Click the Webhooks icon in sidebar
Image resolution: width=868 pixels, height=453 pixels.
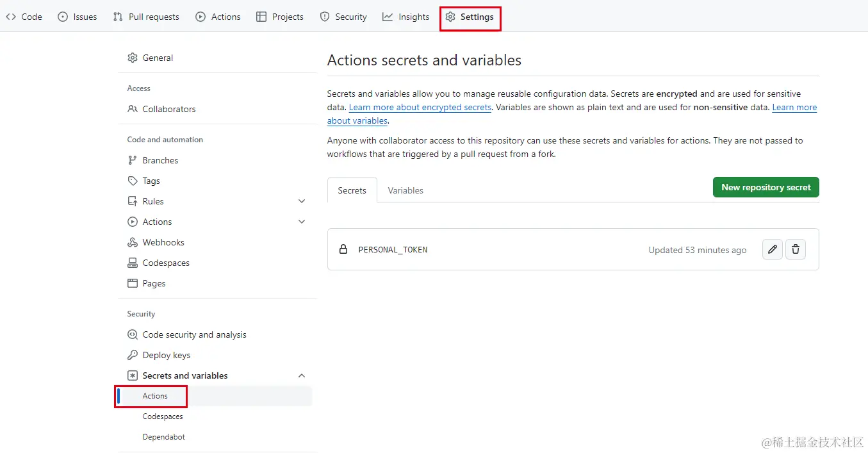133,242
